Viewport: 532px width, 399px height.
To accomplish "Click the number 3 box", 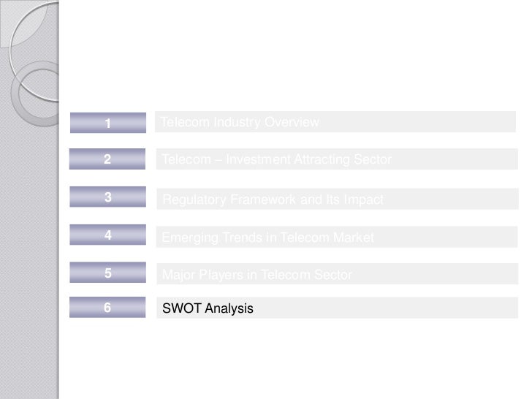I will (107, 197).
